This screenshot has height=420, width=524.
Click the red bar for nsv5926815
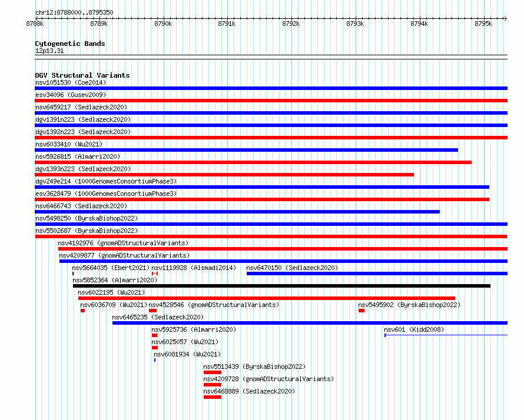(x=253, y=162)
